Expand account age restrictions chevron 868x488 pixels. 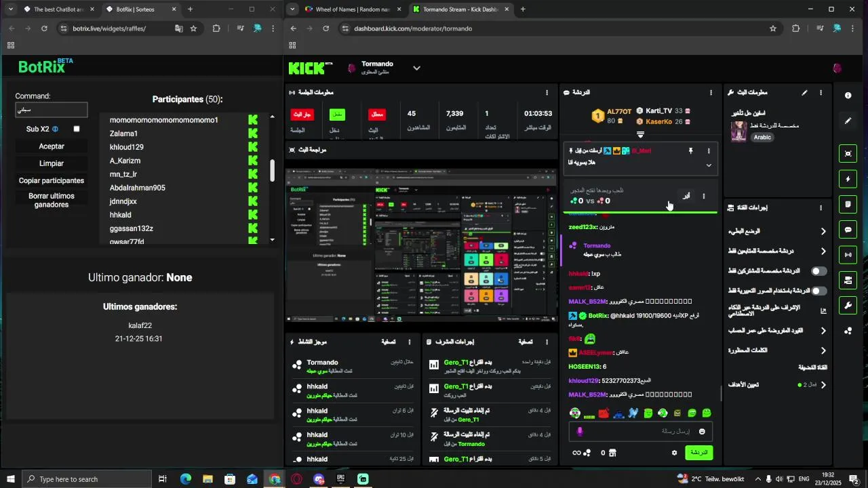pos(823,331)
